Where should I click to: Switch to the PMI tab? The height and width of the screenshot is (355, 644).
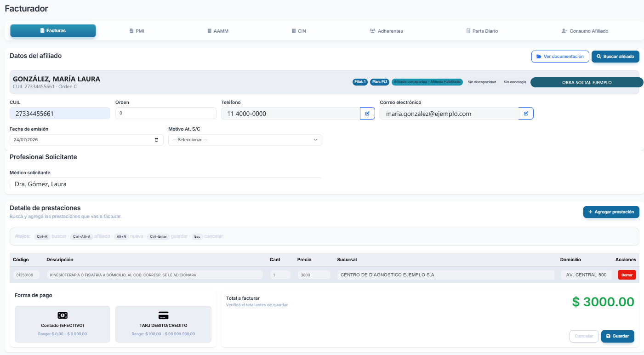pyautogui.click(x=137, y=31)
